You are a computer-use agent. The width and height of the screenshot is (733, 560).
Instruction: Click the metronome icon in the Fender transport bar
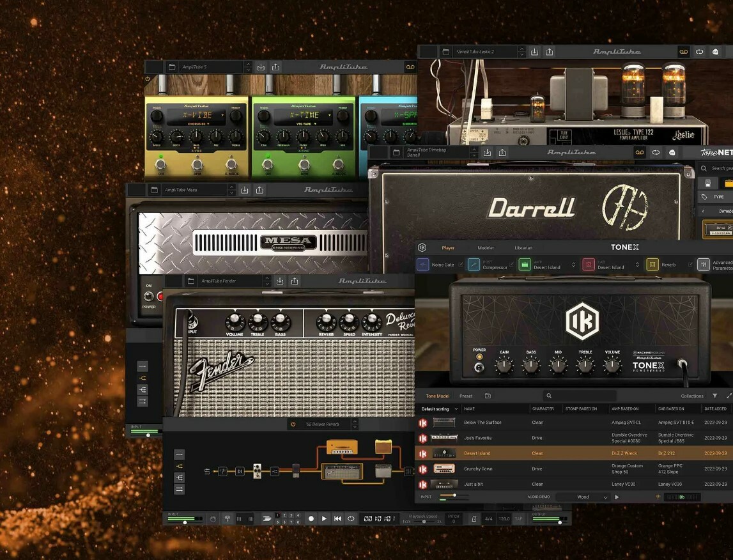point(474,518)
